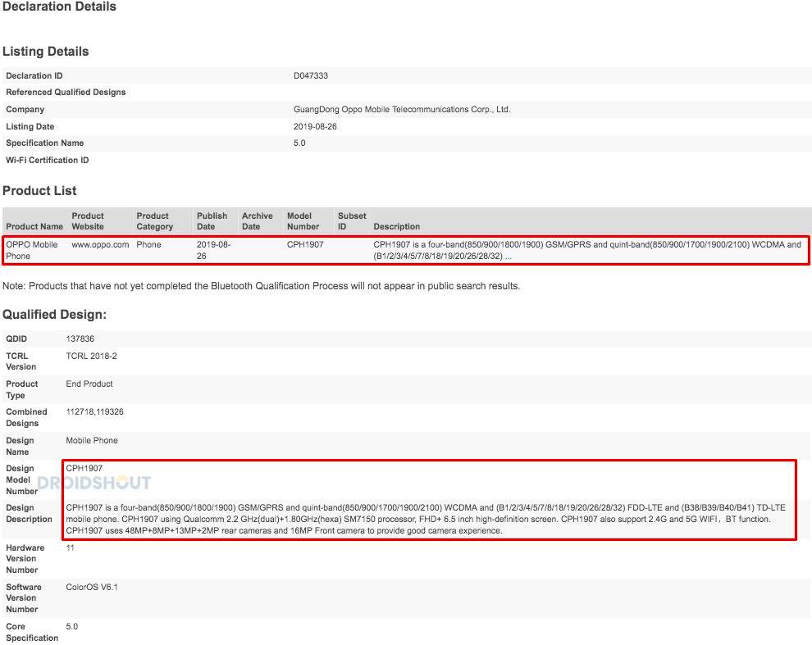Click the Listing Details heading

pos(46,52)
